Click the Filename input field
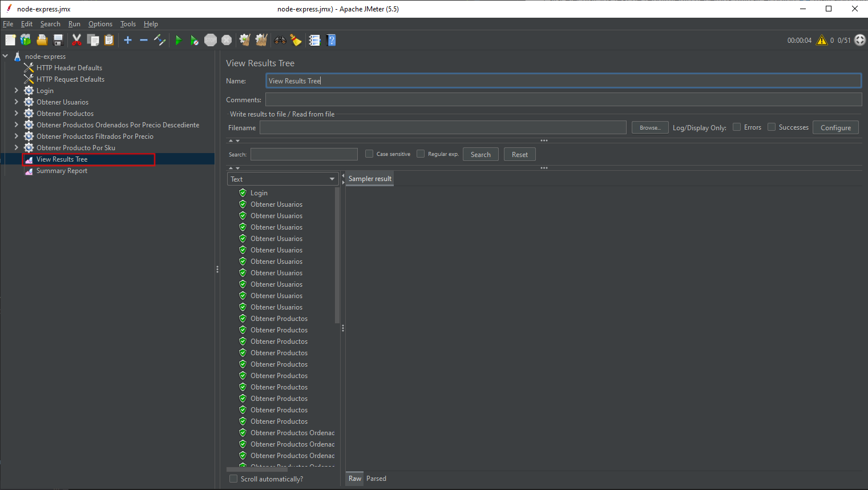 (x=443, y=127)
